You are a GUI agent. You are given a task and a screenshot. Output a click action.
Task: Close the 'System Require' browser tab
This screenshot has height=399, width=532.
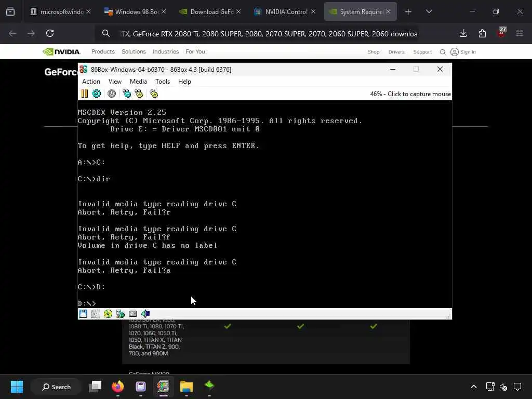(388, 11)
